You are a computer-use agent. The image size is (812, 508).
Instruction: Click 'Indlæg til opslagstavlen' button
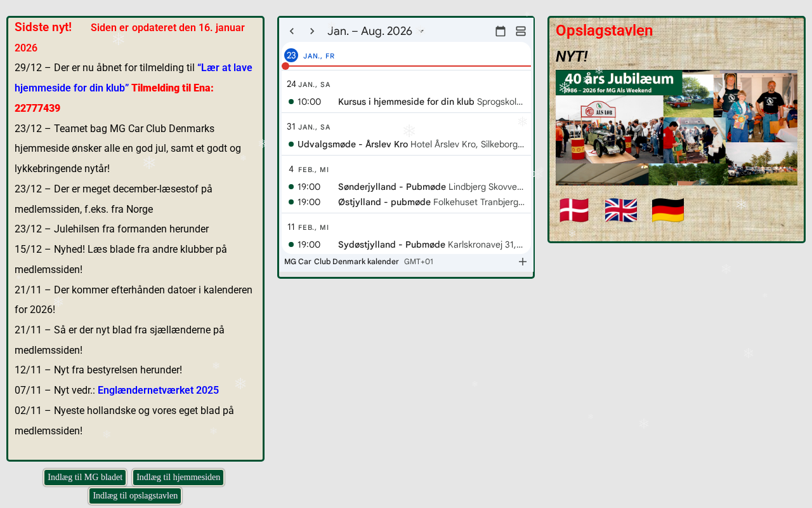coord(135,496)
